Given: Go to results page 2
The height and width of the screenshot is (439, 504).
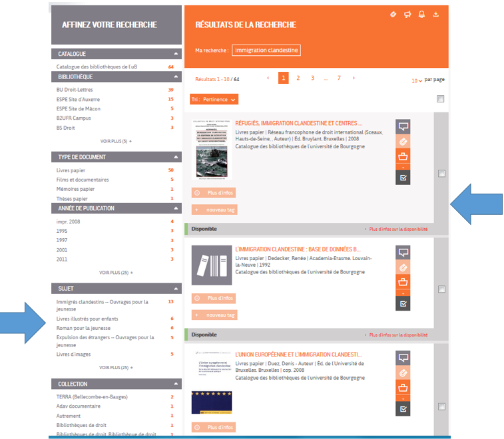Looking at the screenshot, I should 298,78.
